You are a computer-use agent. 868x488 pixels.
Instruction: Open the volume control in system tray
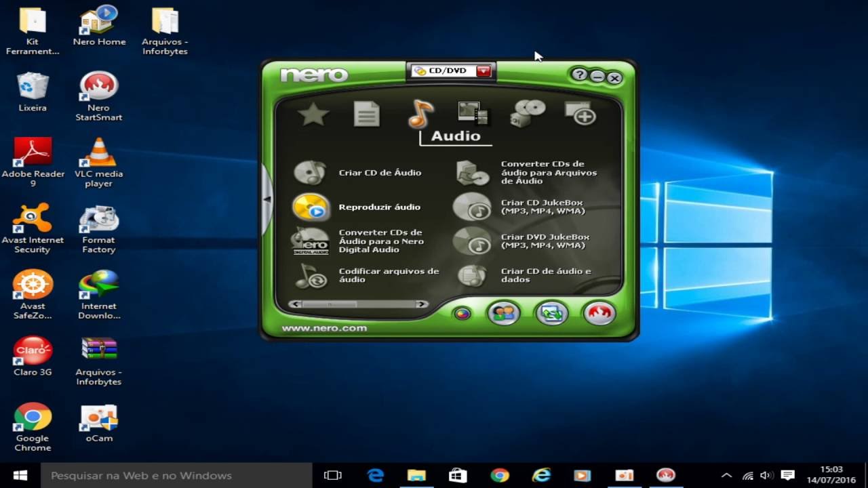click(766, 475)
